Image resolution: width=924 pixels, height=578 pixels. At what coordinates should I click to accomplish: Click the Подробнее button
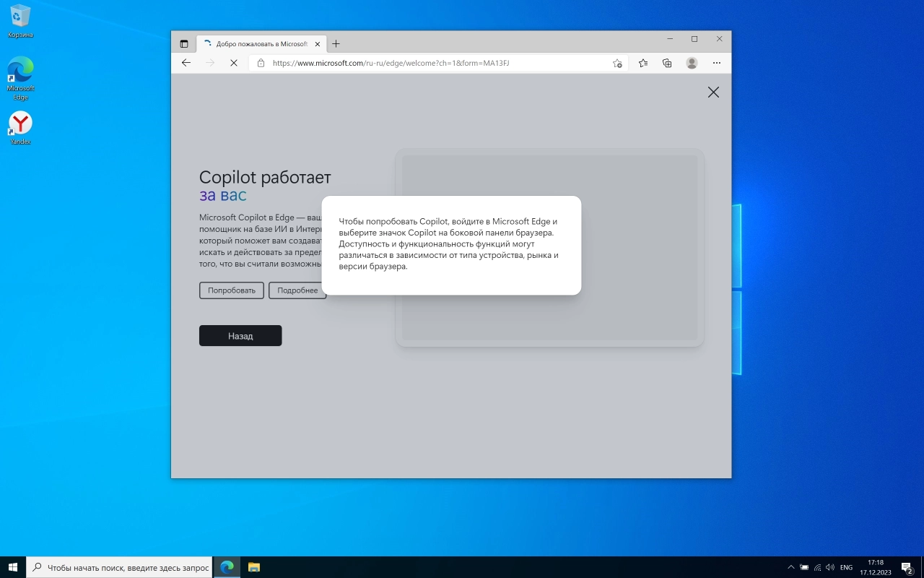click(297, 290)
